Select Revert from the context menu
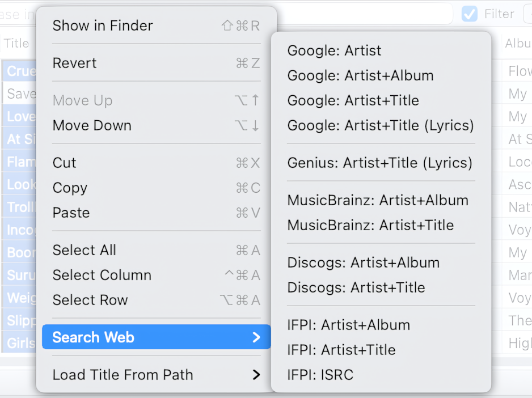The width and height of the screenshot is (532, 398). pos(74,63)
